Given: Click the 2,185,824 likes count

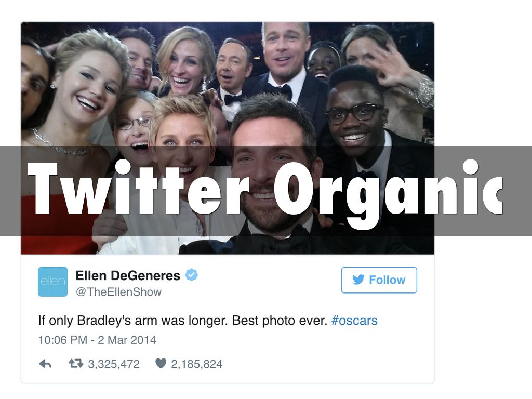Looking at the screenshot, I should coord(197,364).
